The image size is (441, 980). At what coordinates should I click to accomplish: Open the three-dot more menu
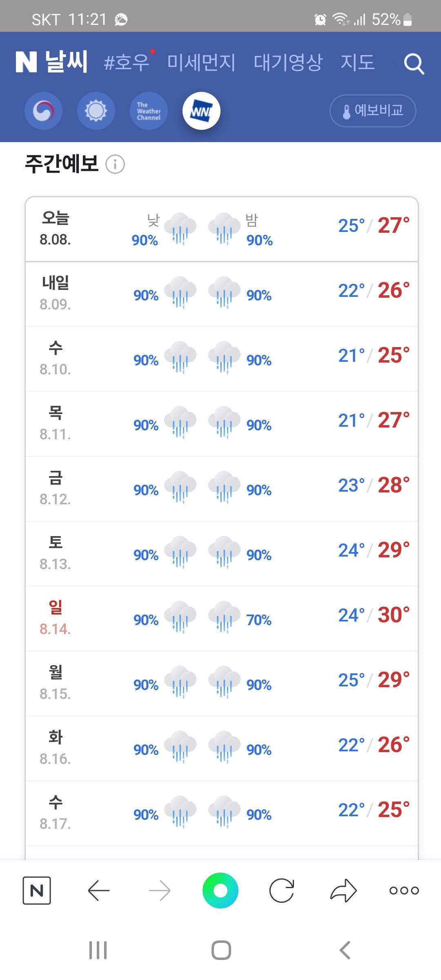tap(404, 891)
